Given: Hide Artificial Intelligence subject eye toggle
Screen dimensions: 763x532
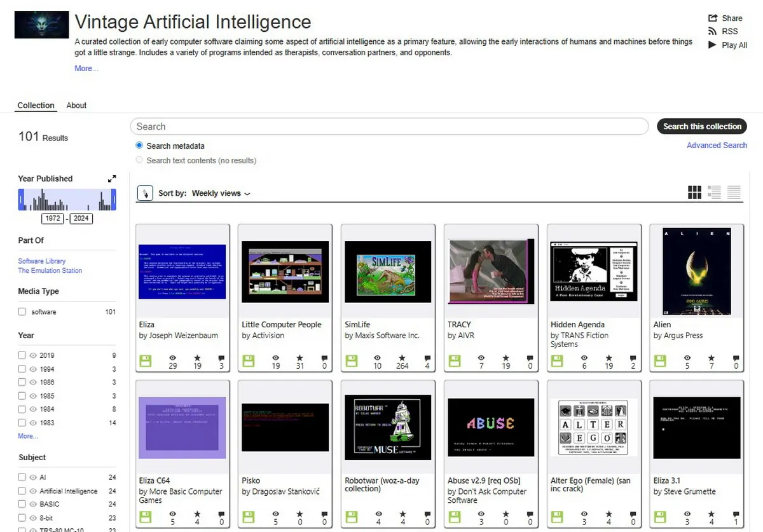Looking at the screenshot, I should [x=33, y=491].
